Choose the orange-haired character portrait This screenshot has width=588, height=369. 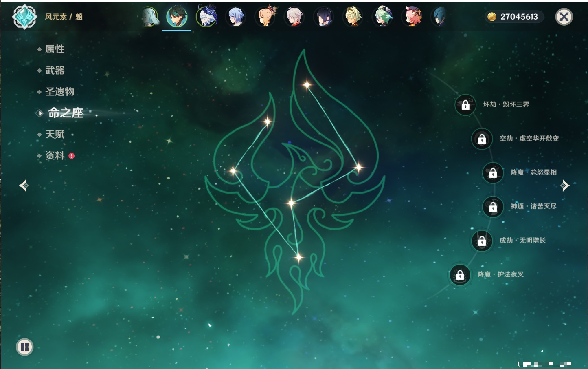click(265, 17)
